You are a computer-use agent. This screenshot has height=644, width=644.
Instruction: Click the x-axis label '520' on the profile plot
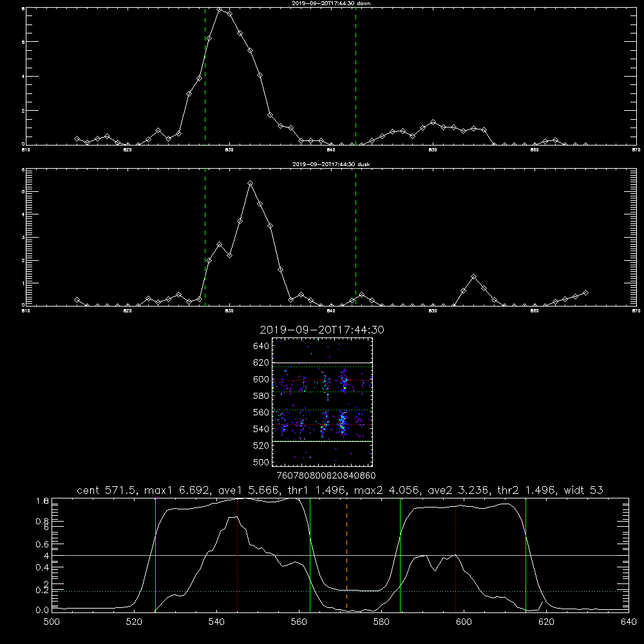tap(134, 622)
